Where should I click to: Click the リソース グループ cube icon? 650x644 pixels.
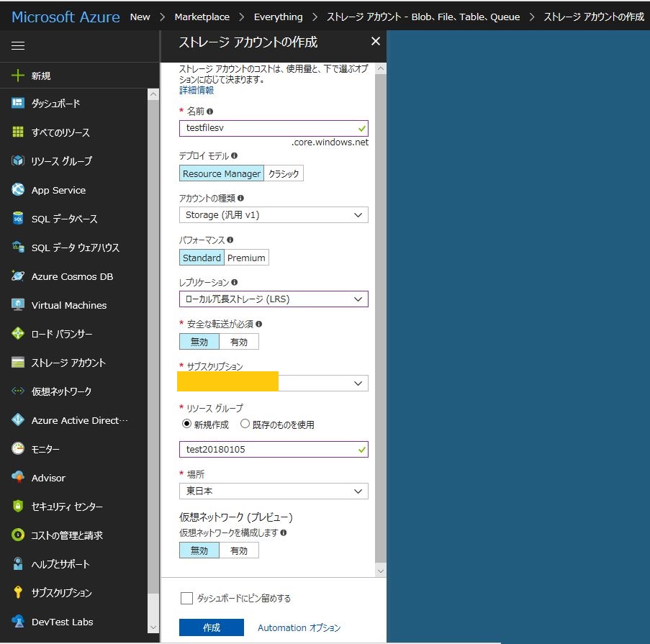coord(18,160)
